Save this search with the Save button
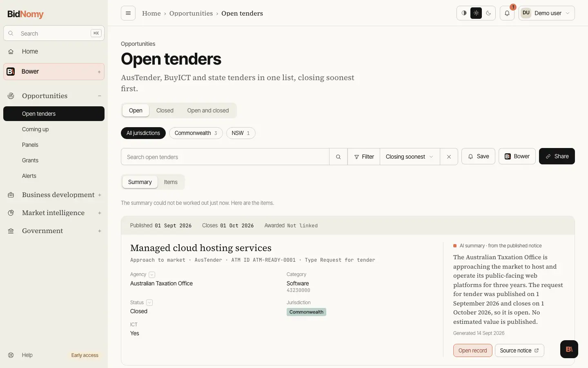 [478, 156]
